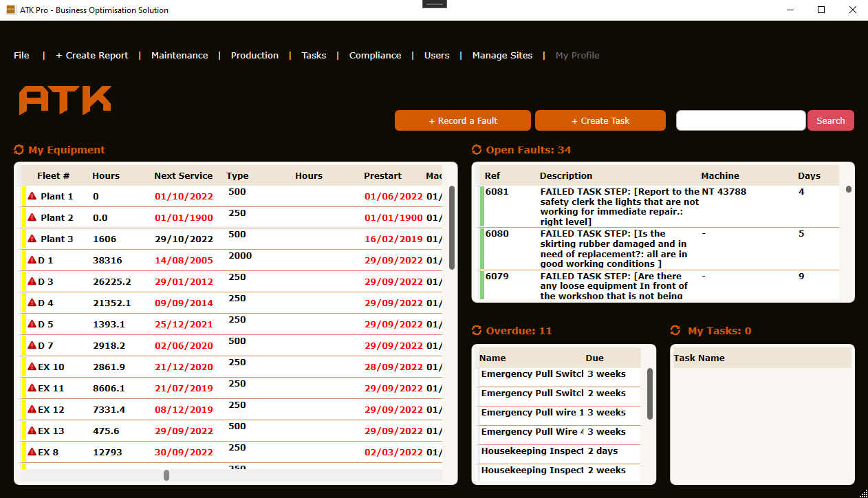Click the hours value 8606.1
The height and width of the screenshot is (498, 868).
point(109,388)
